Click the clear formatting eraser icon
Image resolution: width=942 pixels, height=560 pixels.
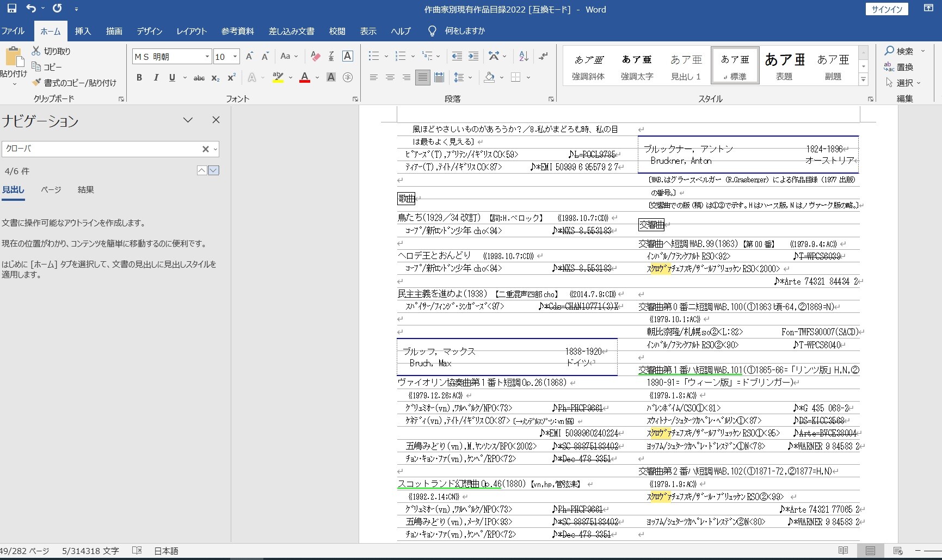point(315,56)
